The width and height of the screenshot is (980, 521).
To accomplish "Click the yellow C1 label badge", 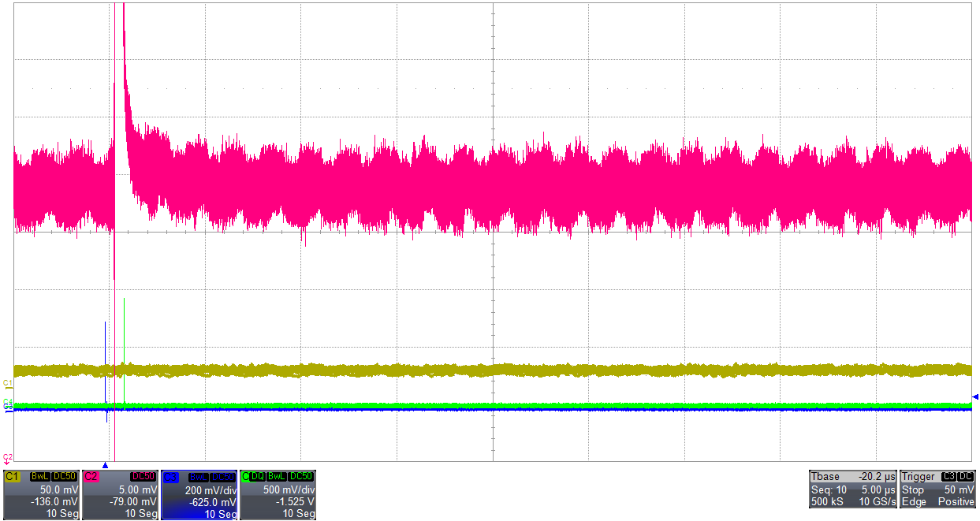I will (13, 477).
